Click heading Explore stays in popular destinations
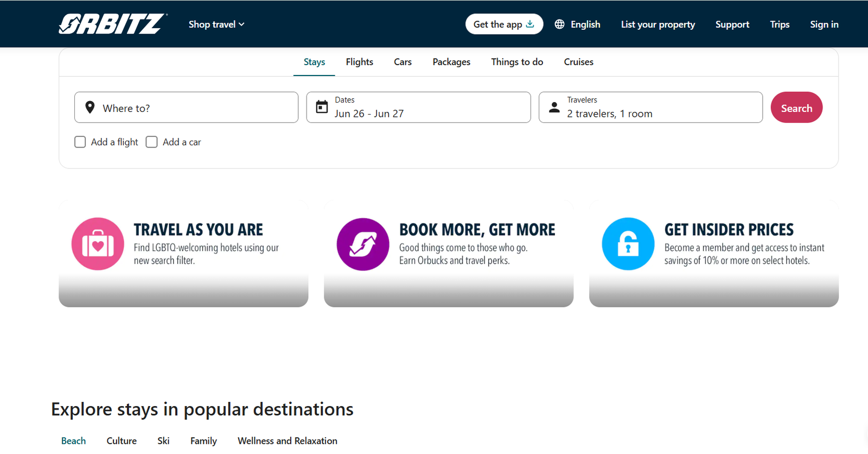Screen dimensions: 868x454 click(x=202, y=409)
